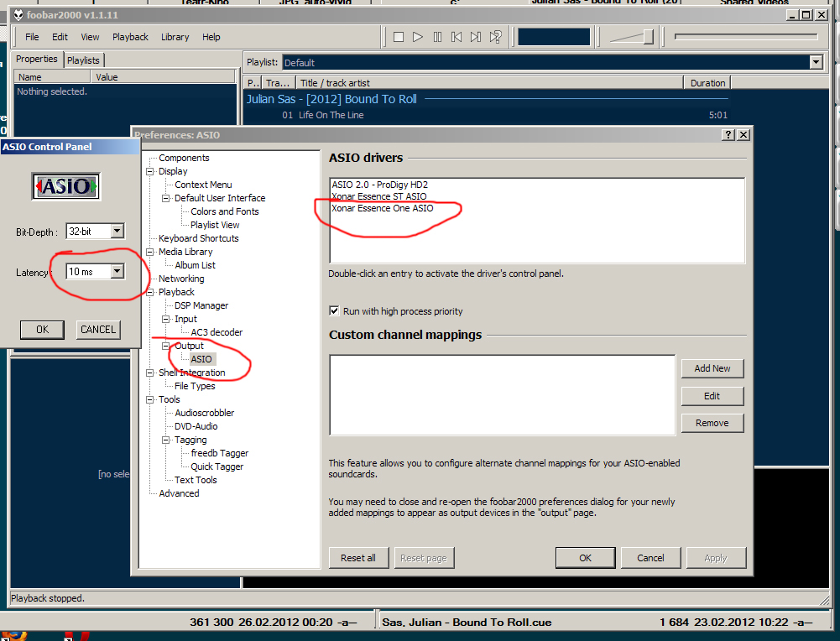Select track 01 Life On The Line

click(x=487, y=115)
